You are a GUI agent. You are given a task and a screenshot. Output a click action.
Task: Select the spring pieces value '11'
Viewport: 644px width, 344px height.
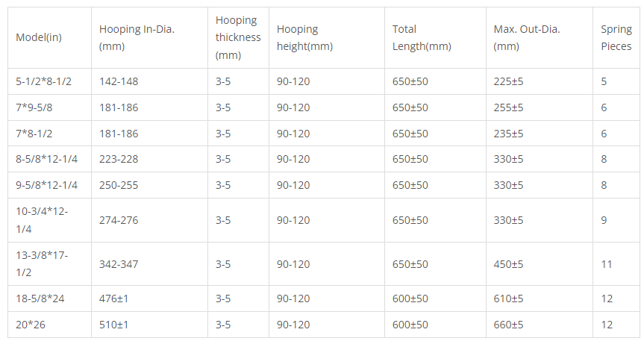click(x=606, y=263)
